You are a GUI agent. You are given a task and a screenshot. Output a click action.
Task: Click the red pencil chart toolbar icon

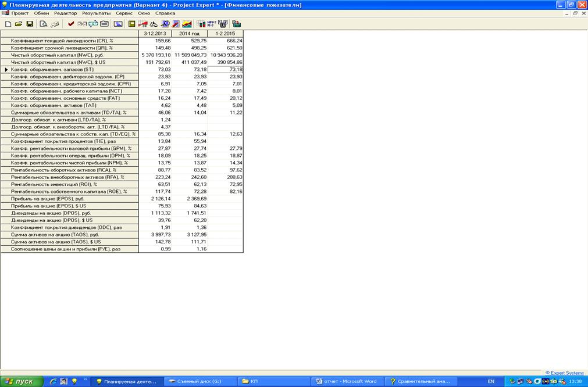point(176,24)
